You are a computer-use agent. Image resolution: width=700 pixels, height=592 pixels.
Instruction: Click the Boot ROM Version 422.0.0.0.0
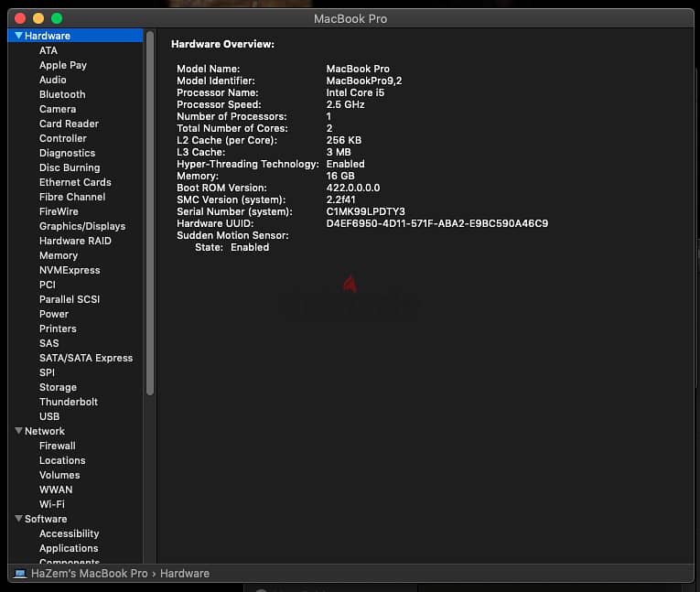(353, 188)
